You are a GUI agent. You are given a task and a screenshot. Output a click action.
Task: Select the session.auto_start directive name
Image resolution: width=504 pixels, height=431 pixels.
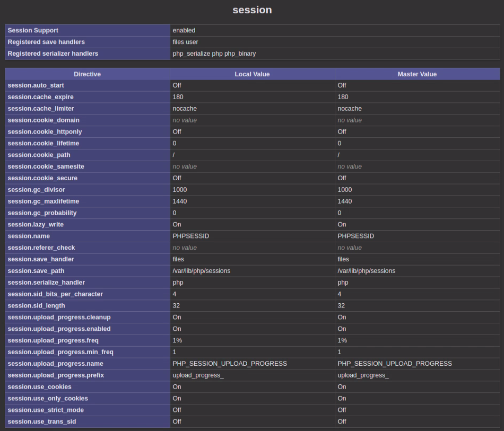(x=36, y=85)
